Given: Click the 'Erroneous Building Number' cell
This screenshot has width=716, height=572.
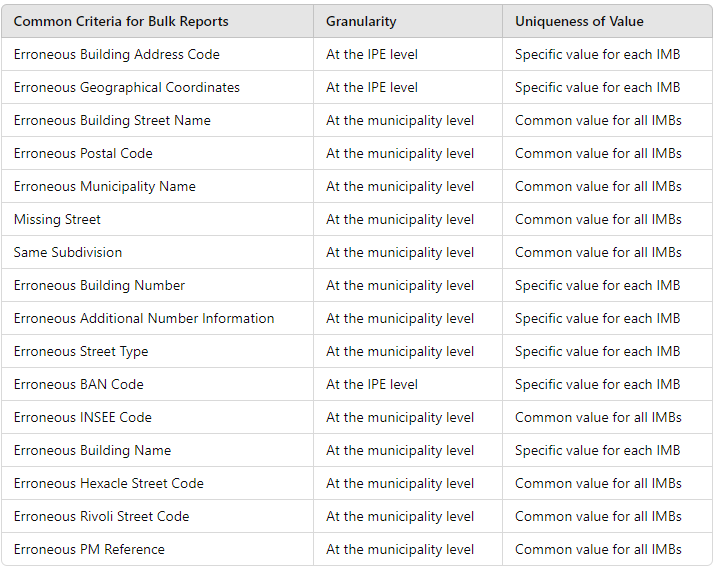Looking at the screenshot, I should click(99, 285).
